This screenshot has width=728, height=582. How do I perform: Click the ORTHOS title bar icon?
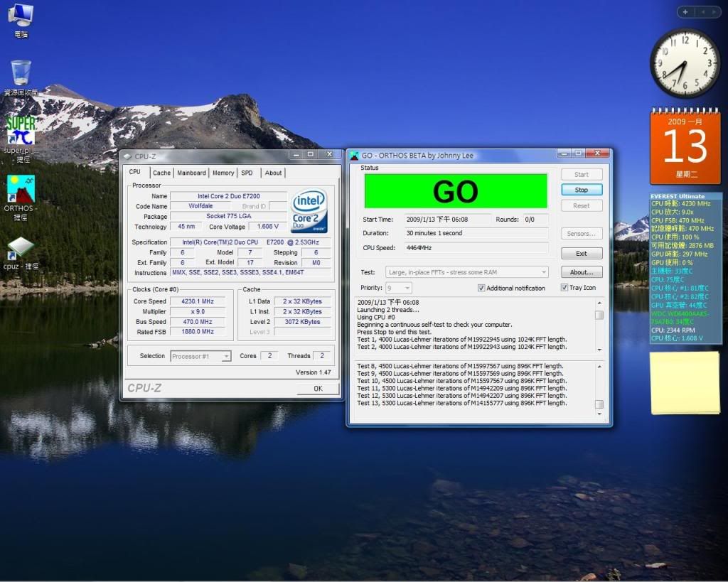click(354, 156)
